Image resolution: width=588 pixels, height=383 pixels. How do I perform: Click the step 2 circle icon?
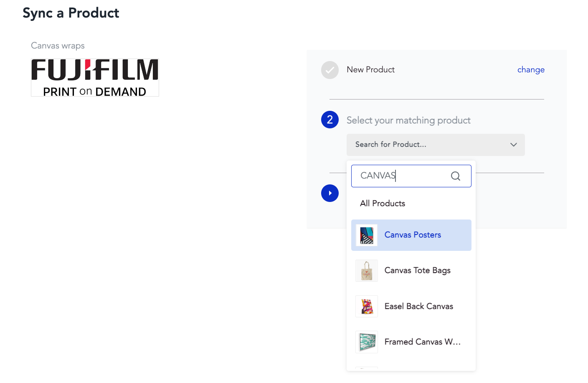click(330, 120)
